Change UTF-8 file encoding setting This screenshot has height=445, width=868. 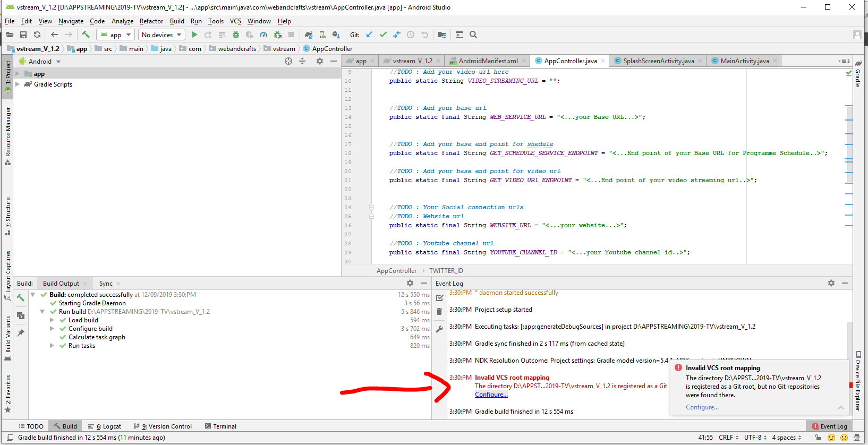[755, 438]
